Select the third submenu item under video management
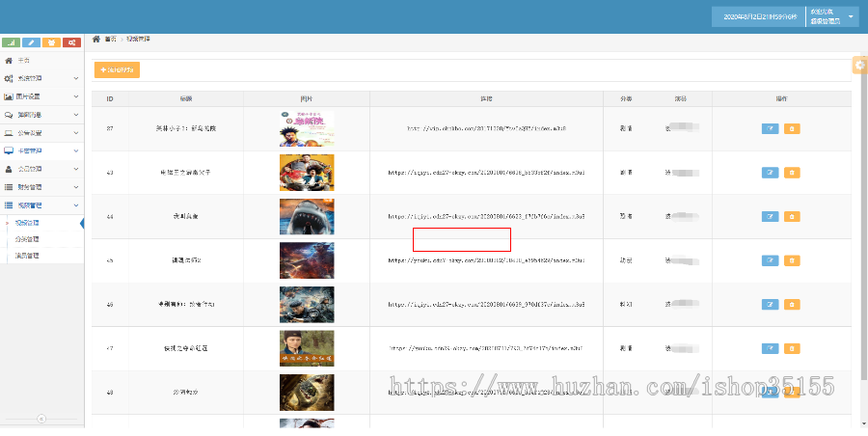The image size is (868, 436). [28, 256]
